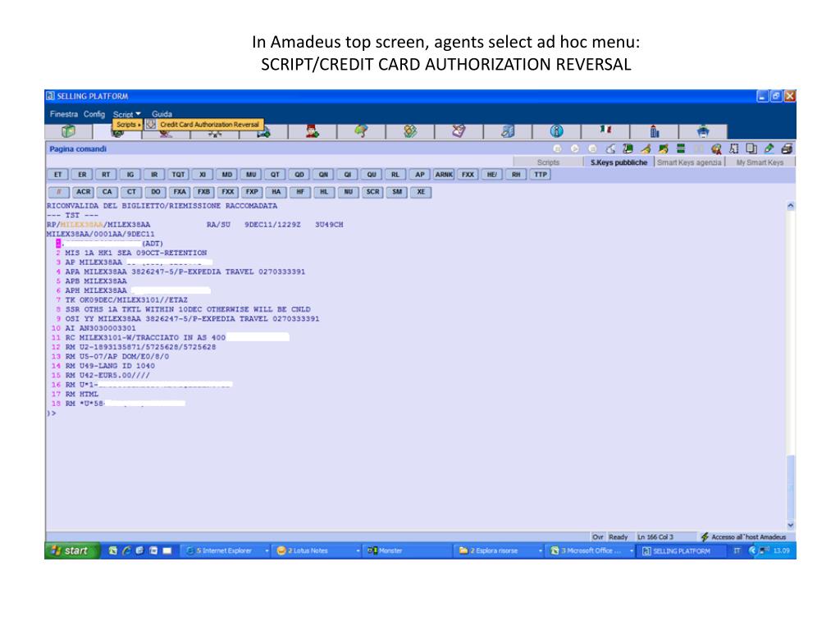Click the MU smart key button
This screenshot has height=630, width=840.
tap(251, 175)
